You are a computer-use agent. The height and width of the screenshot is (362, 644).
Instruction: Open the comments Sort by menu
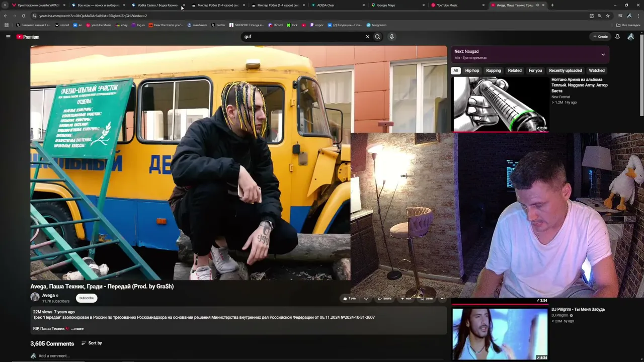pos(92,343)
